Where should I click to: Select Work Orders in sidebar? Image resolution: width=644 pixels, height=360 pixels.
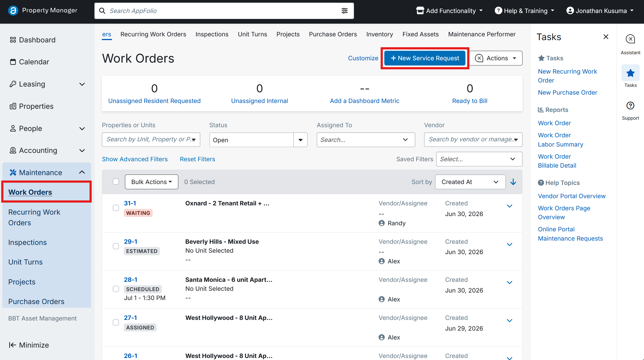click(30, 192)
